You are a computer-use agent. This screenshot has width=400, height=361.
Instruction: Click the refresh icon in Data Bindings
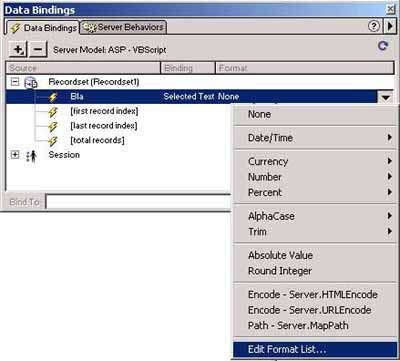[383, 46]
